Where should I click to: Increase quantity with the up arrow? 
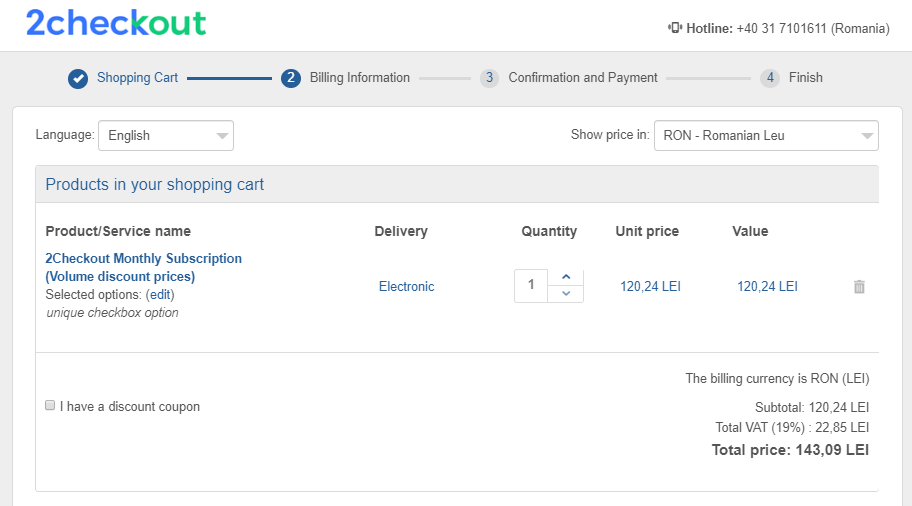[566, 277]
